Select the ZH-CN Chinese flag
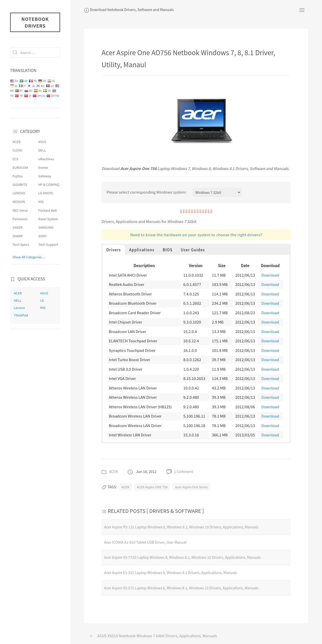The image size is (322, 644). pos(35,96)
